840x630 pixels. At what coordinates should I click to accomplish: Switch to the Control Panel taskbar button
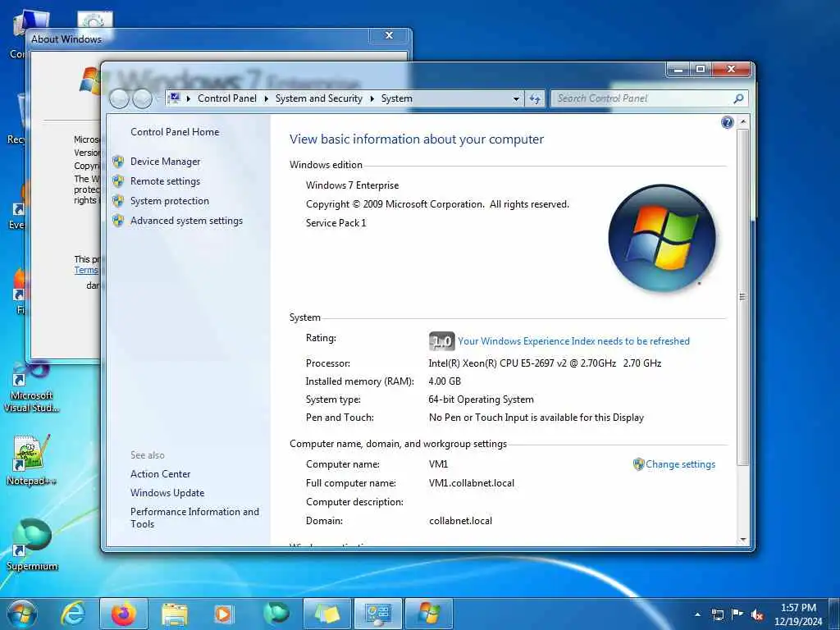(x=378, y=614)
